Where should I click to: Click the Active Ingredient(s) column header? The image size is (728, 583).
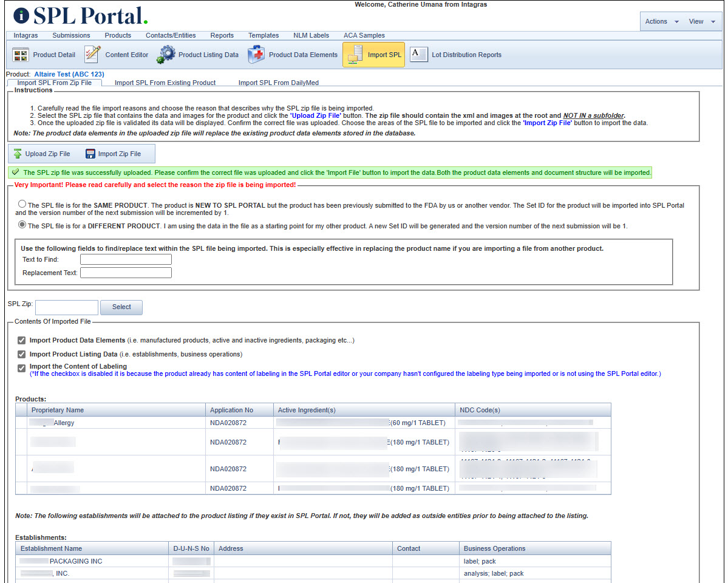coord(364,410)
